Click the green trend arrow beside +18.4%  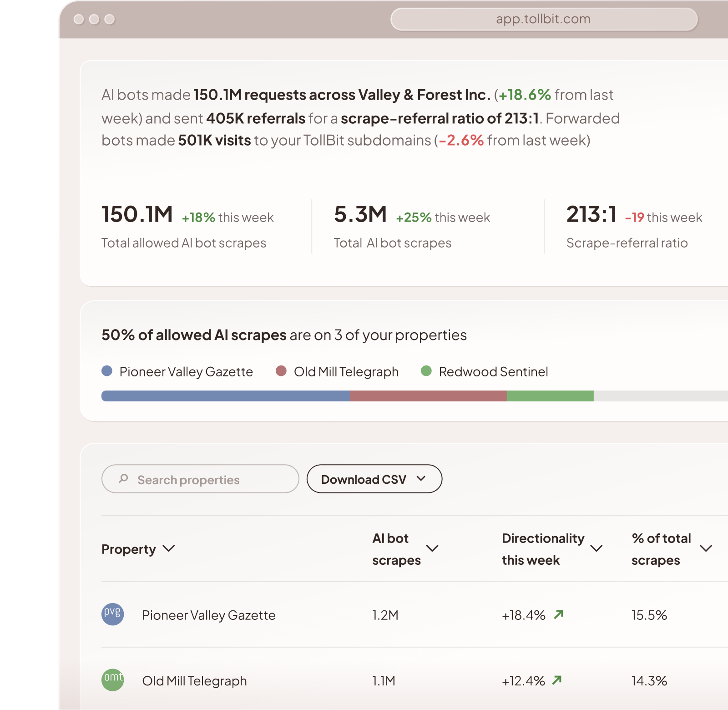559,614
